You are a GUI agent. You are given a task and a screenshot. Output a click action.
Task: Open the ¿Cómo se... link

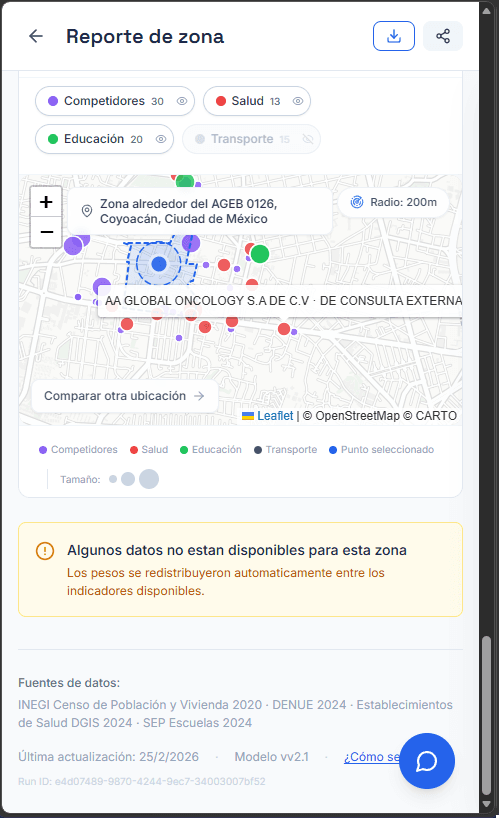[x=372, y=757]
